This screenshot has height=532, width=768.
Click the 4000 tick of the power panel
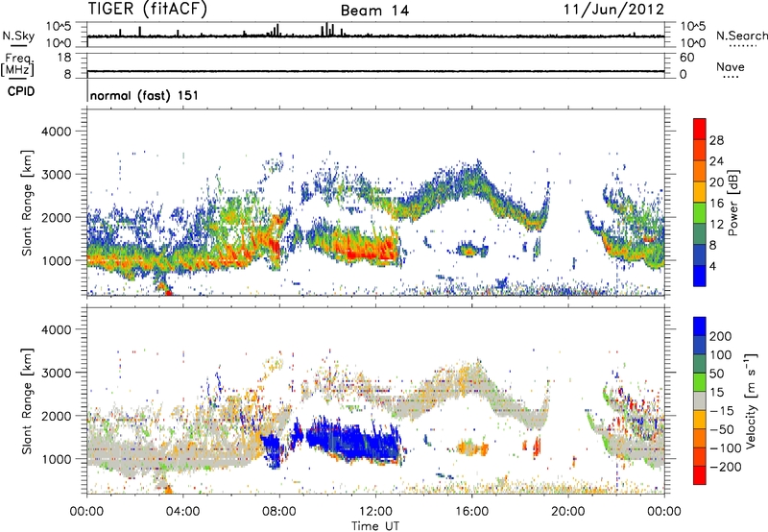[57, 132]
